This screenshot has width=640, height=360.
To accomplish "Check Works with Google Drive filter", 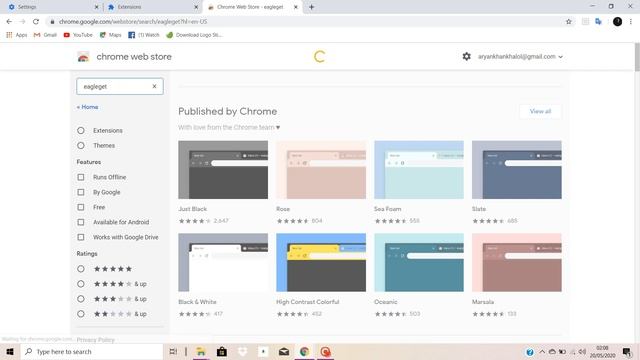I will pos(81,237).
